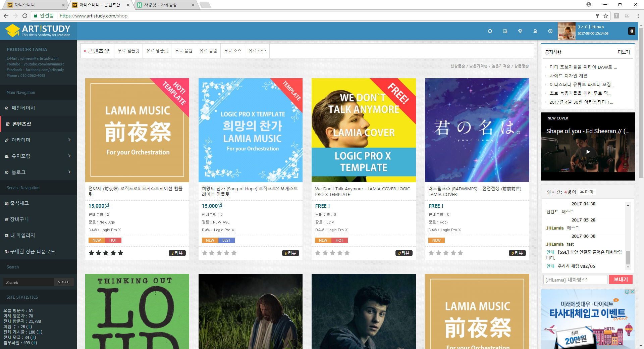Click the user profile avatar image
The image size is (644, 349).
coord(567,31)
